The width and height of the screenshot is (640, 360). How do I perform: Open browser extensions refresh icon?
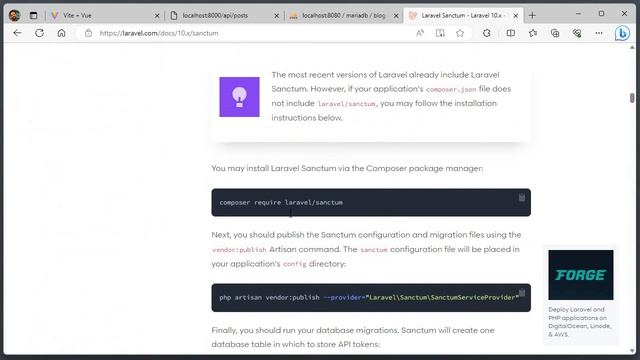[487, 33]
